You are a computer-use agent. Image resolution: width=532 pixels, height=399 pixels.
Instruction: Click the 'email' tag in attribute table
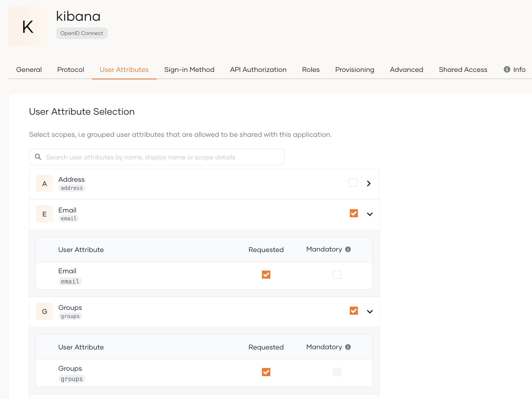(x=70, y=281)
